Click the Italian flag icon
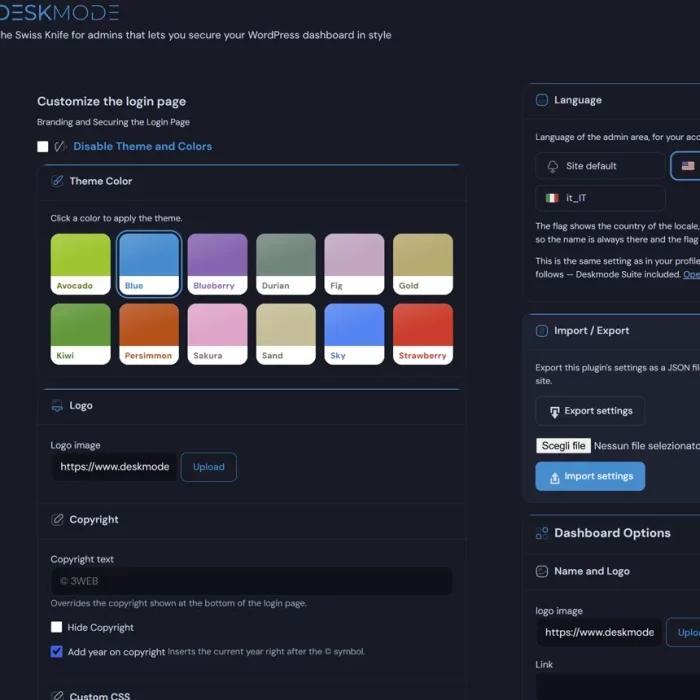Viewport: 700px width, 700px height. [x=552, y=198]
